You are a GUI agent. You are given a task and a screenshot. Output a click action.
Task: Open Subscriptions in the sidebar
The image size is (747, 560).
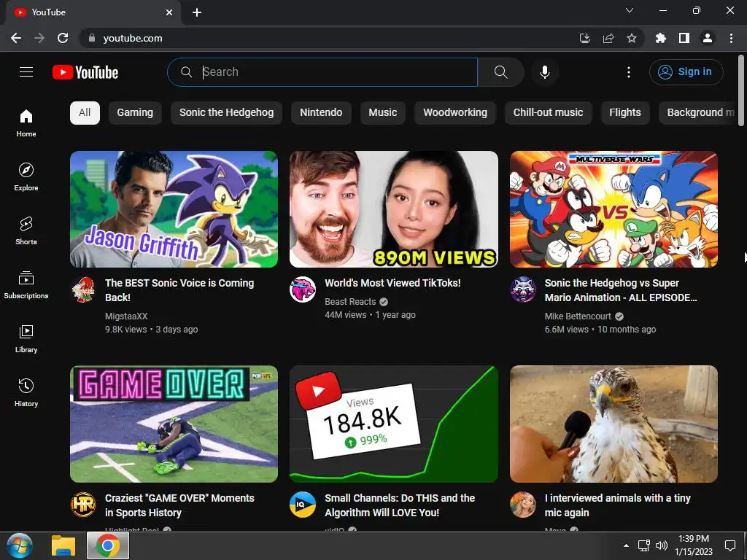[26, 285]
